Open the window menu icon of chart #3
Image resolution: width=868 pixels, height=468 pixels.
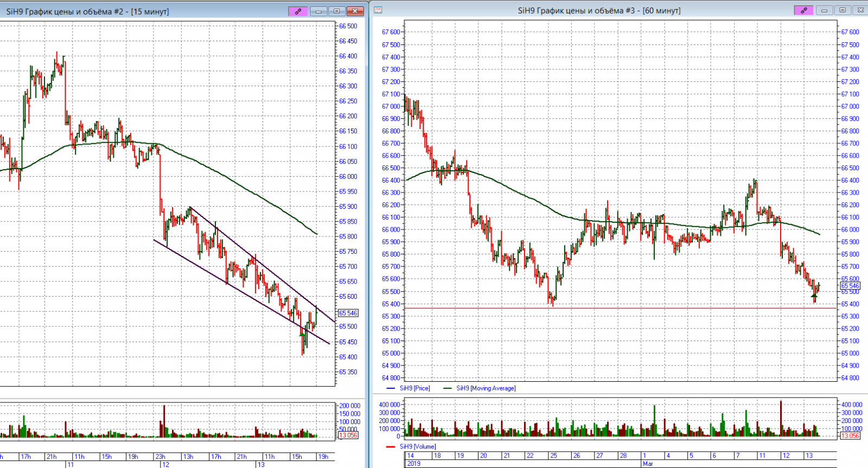(378, 10)
